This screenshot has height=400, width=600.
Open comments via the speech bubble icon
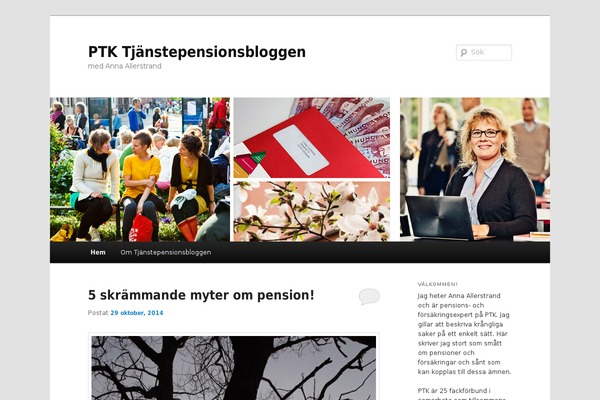[x=369, y=297]
